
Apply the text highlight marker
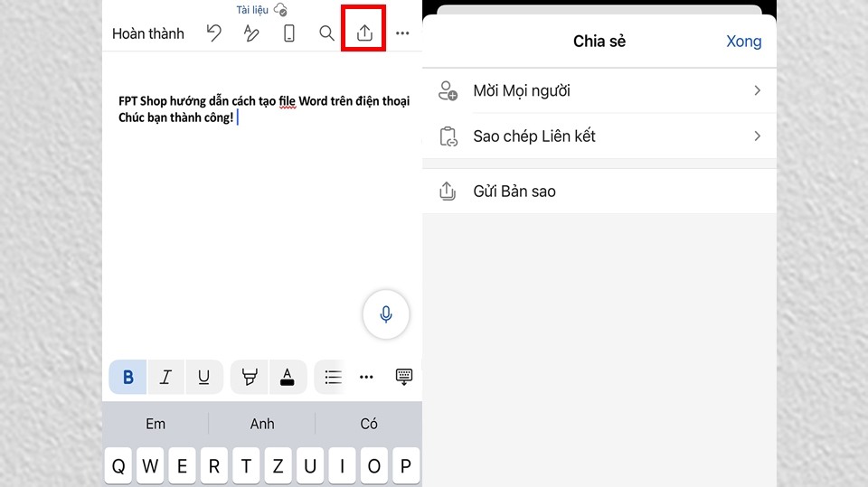click(x=250, y=377)
